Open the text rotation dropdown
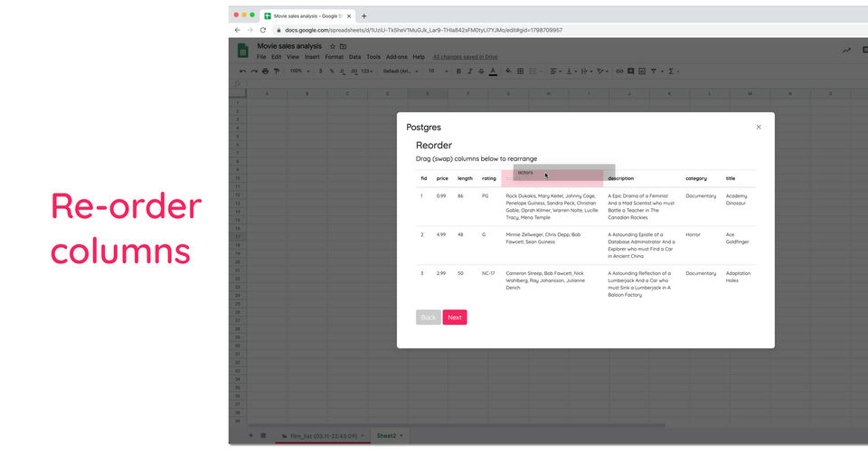868x456 pixels. coord(602,71)
